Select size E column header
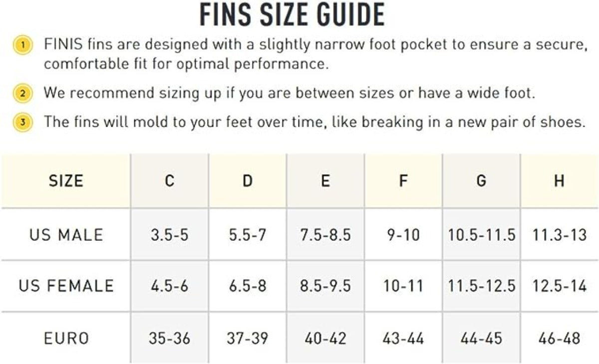The height and width of the screenshot is (364, 599). point(325,181)
